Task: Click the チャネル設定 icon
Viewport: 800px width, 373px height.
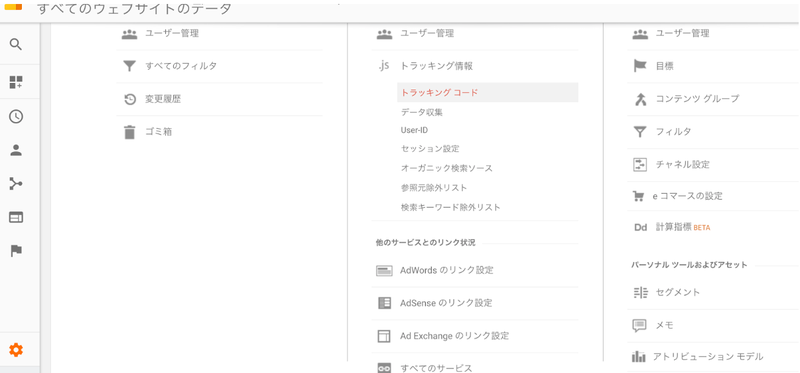Action: tap(640, 165)
